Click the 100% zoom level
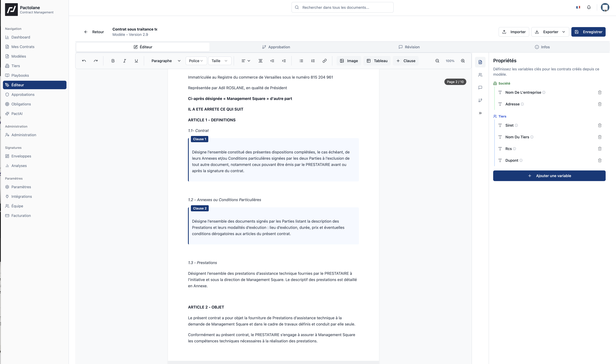The height and width of the screenshot is (364, 616). point(450,61)
